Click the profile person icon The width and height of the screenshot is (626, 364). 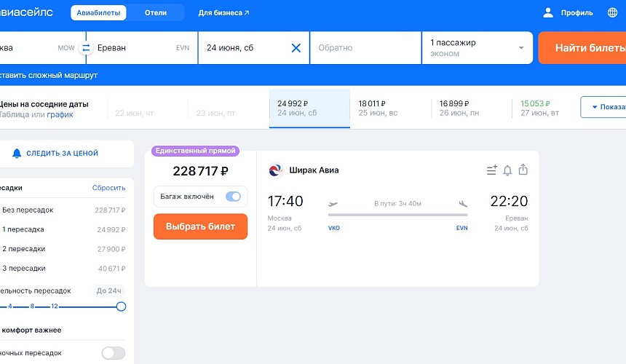tap(548, 12)
